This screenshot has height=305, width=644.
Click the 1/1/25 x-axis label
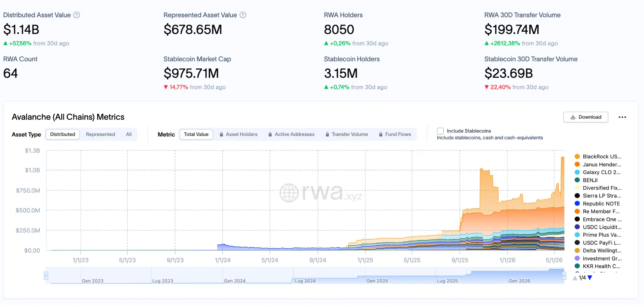[365, 260]
